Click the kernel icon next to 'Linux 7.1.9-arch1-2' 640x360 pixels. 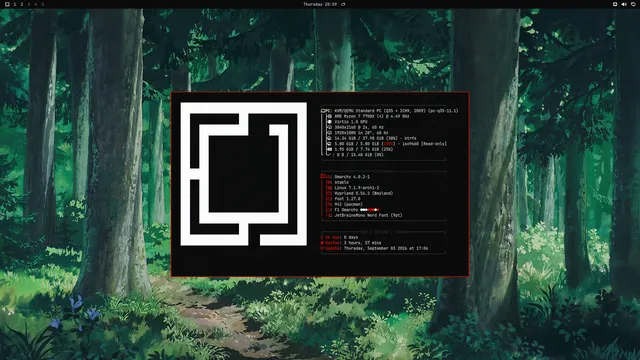(329, 188)
